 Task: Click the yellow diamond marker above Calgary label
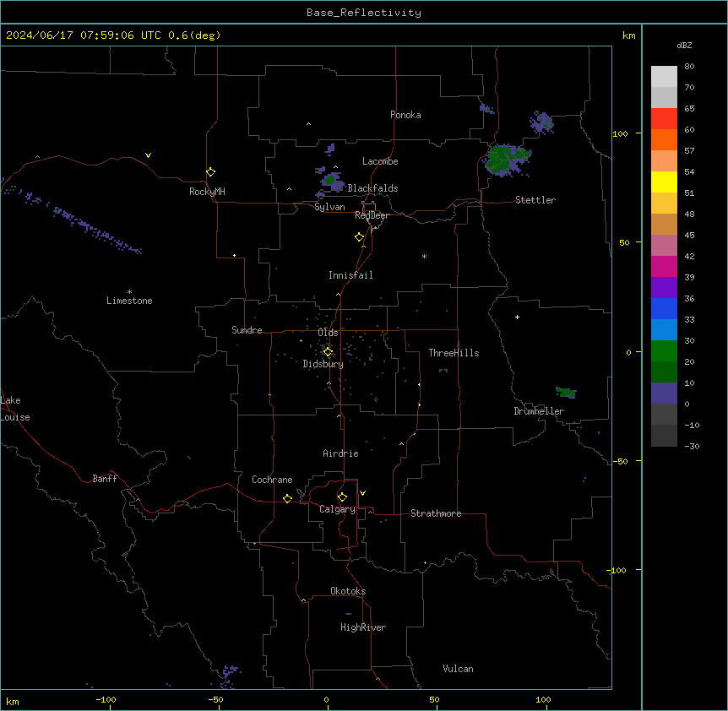pos(342,497)
